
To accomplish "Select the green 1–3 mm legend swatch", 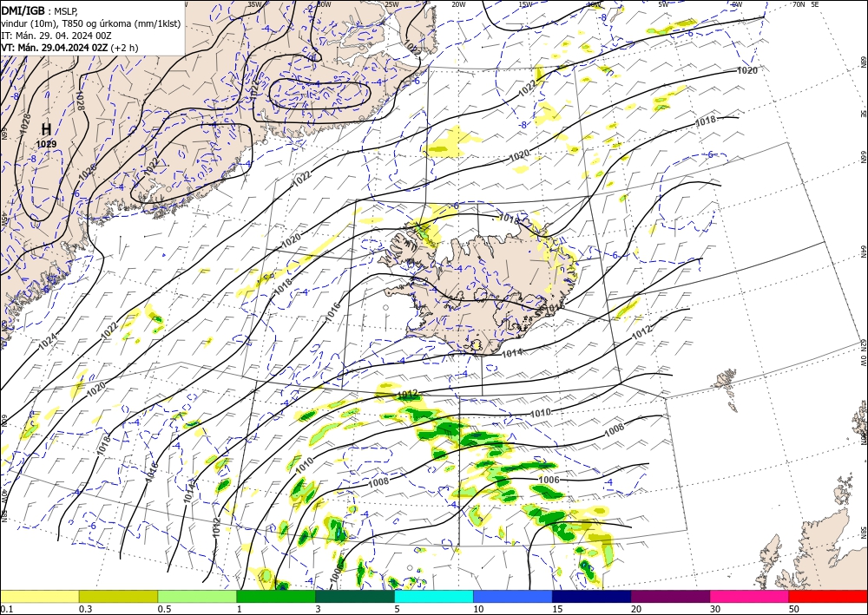I will (276, 596).
